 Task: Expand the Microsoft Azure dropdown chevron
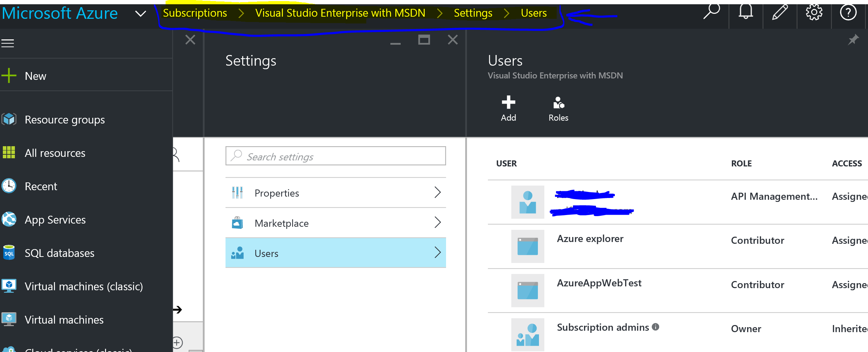[141, 14]
